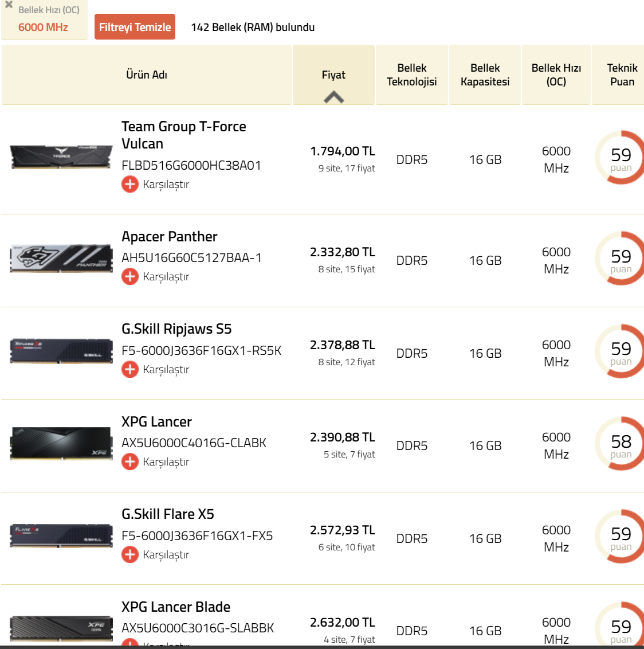The width and height of the screenshot is (644, 649).
Task: Open the XPG Lancer Blade product link
Action: (176, 607)
